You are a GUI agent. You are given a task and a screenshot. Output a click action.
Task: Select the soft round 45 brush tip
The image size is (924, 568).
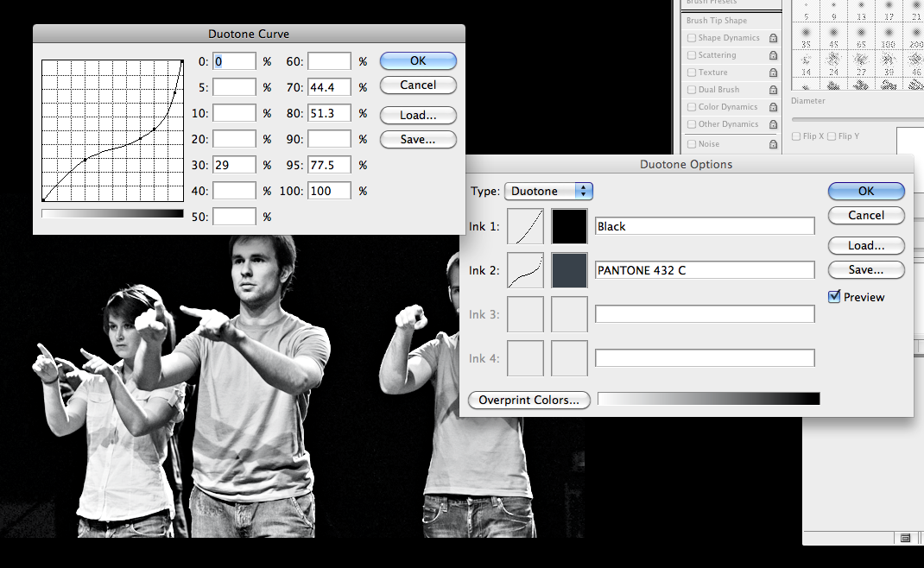point(834,36)
